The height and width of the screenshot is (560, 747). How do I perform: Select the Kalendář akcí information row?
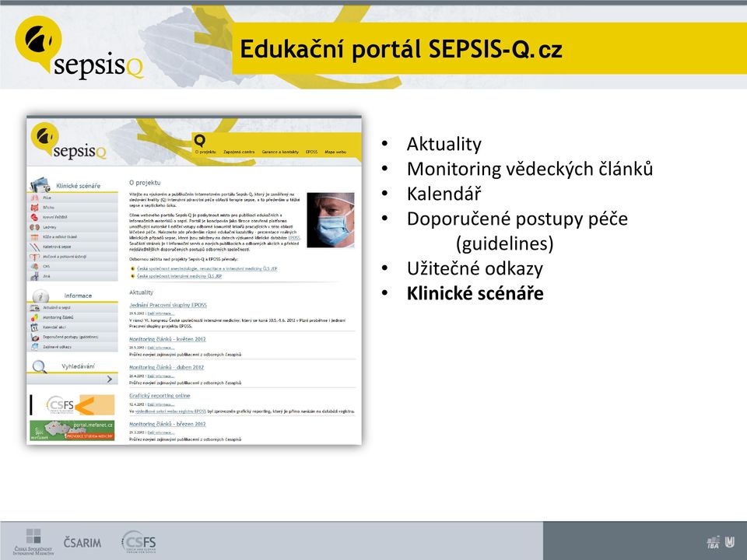click(72, 327)
